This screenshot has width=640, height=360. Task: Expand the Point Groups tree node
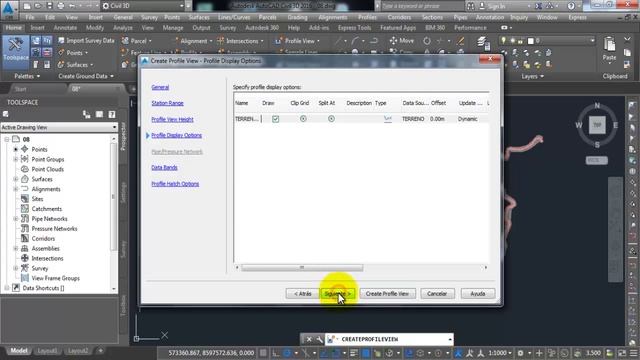(16, 159)
